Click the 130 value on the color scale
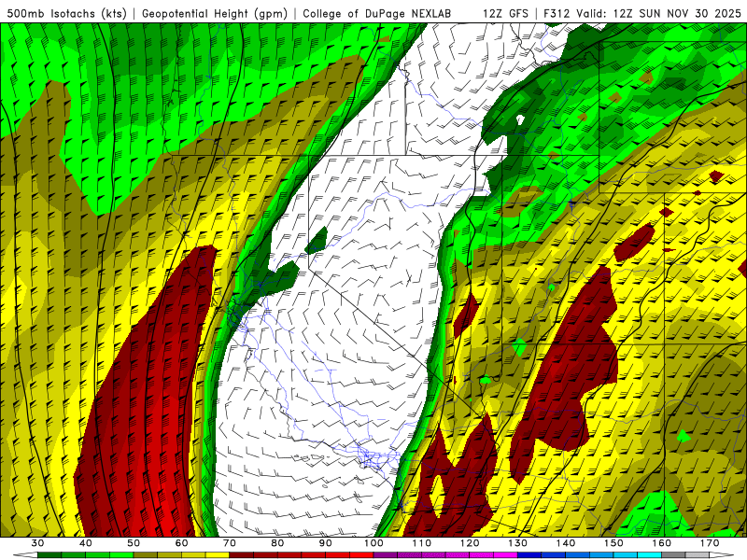The image size is (747, 560). click(x=517, y=543)
